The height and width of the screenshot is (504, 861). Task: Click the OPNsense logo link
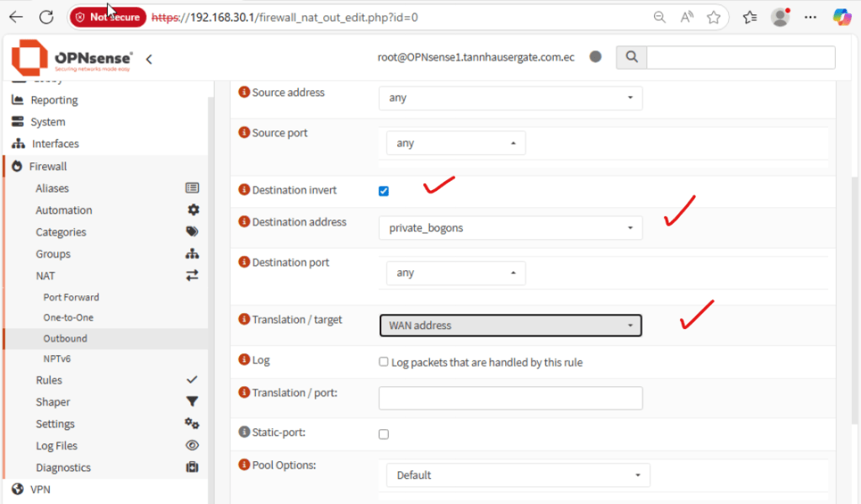(x=72, y=58)
